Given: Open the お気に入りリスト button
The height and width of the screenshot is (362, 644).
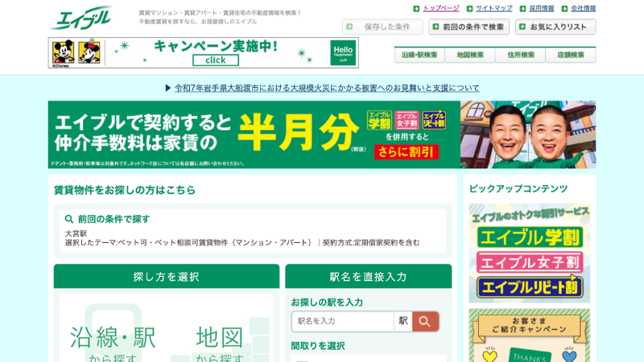Looking at the screenshot, I should 555,27.
